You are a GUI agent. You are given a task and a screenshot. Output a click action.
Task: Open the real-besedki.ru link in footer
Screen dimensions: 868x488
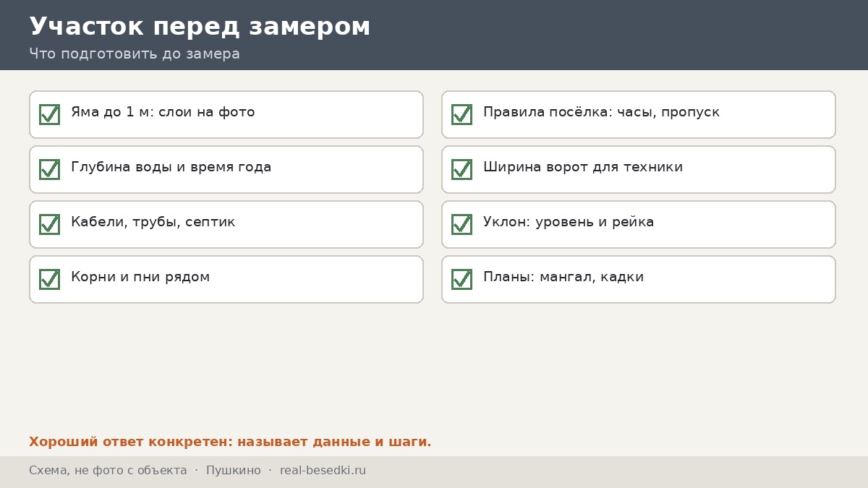click(x=323, y=471)
